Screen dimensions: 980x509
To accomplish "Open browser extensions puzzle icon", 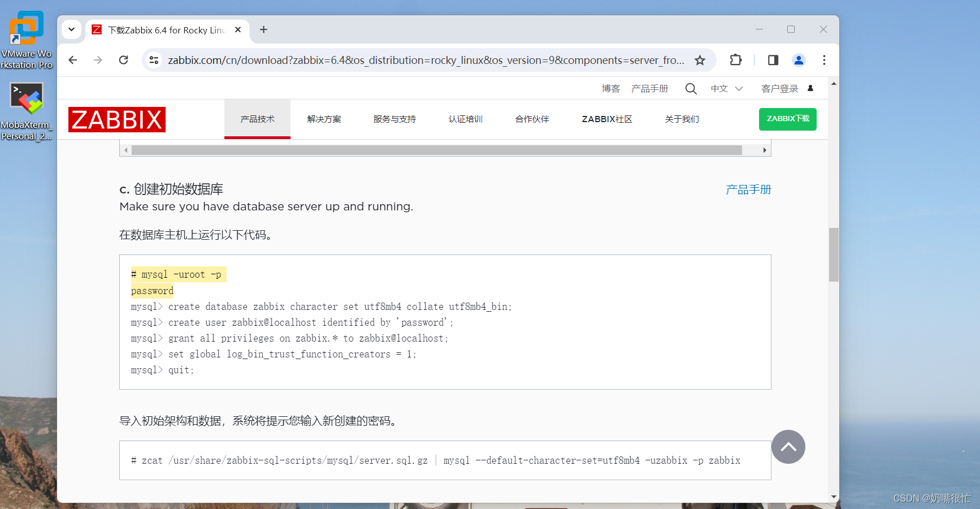I will [x=736, y=60].
